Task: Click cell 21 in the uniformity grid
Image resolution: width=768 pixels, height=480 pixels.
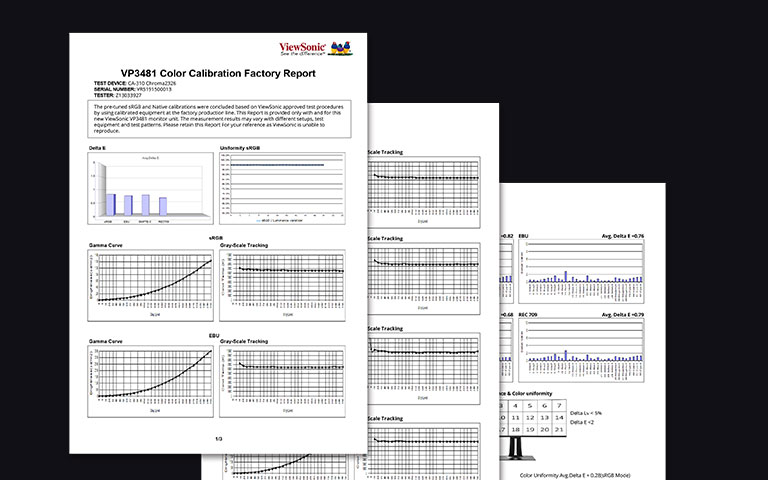Action: tap(559, 430)
